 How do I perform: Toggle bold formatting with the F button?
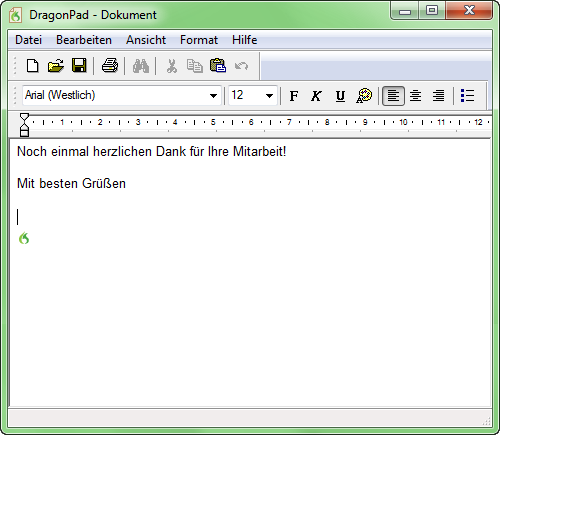pyautogui.click(x=294, y=96)
